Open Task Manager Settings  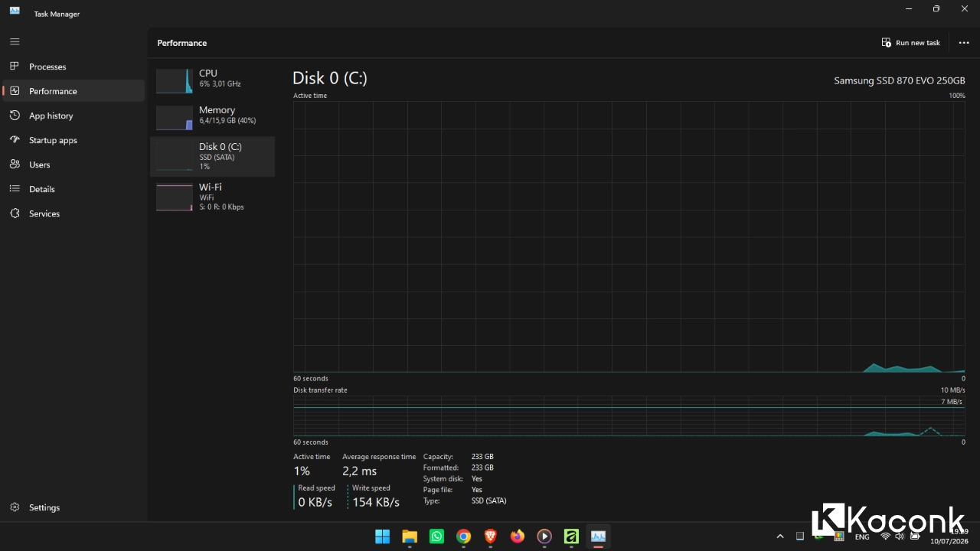[x=73, y=507]
